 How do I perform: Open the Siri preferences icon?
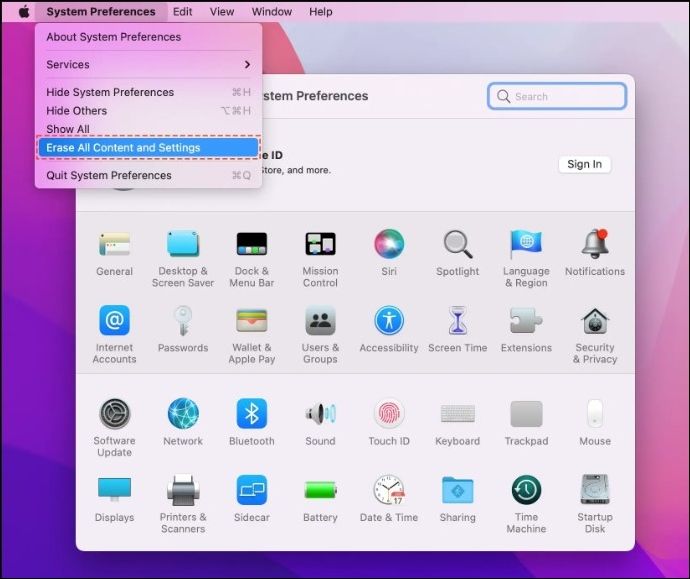(x=389, y=245)
